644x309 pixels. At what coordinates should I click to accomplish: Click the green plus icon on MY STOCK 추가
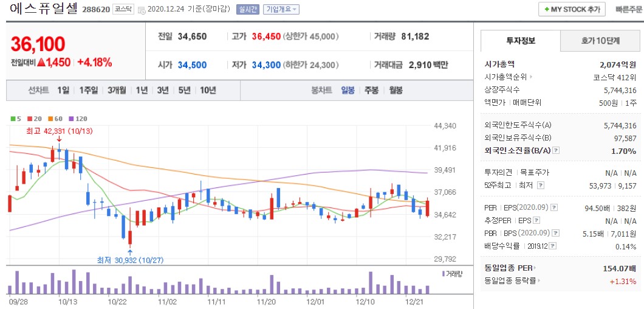click(547, 9)
